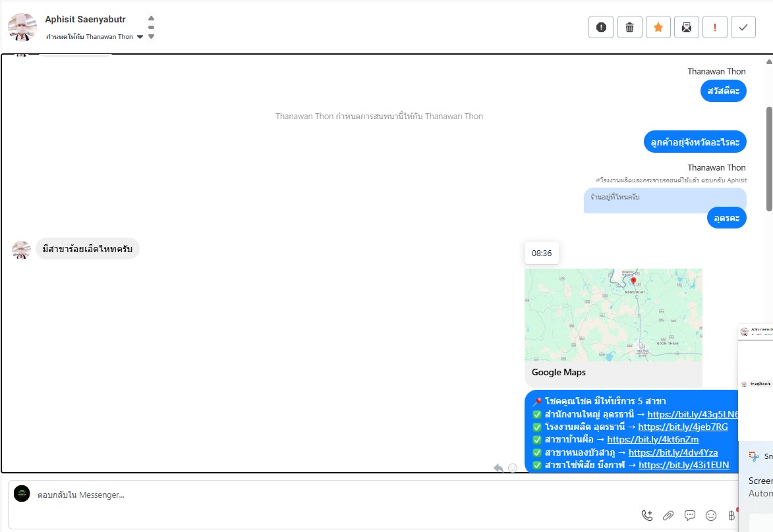Click the 08:36 timestamp tooltip
The image size is (773, 532).
[x=541, y=253]
